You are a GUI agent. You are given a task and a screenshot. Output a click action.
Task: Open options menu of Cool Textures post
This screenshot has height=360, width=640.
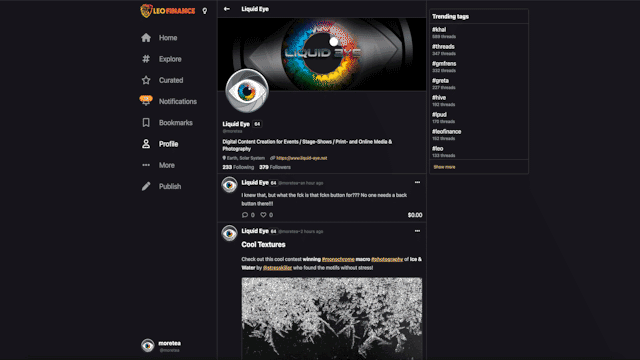click(417, 231)
